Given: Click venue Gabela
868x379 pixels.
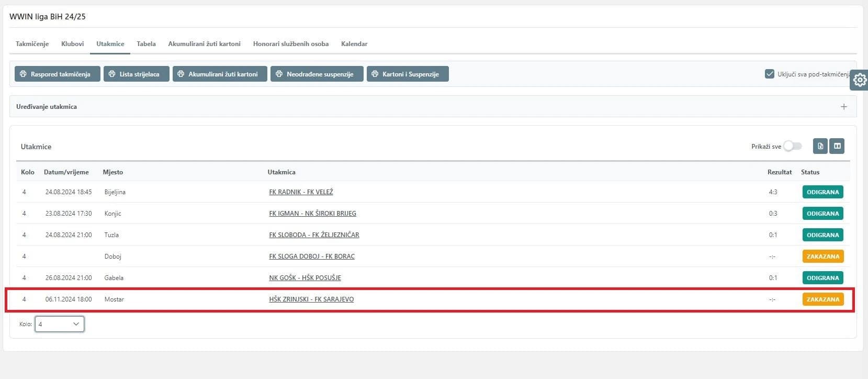Looking at the screenshot, I should coord(114,278).
